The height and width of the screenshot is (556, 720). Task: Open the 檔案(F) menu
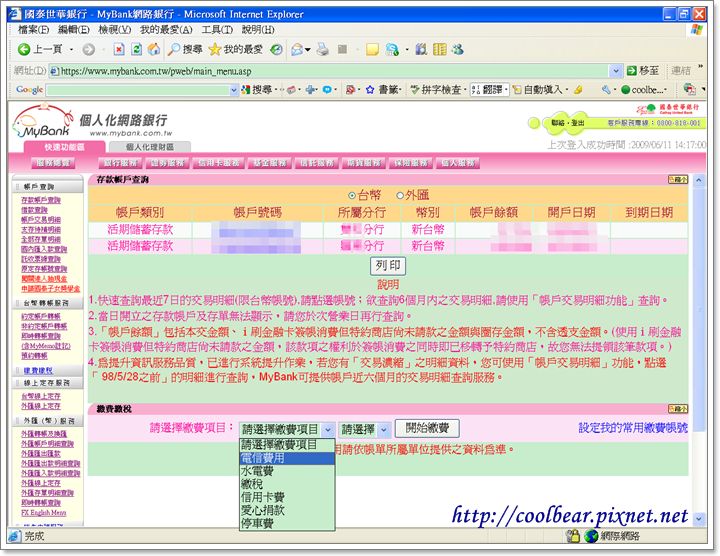click(33, 29)
